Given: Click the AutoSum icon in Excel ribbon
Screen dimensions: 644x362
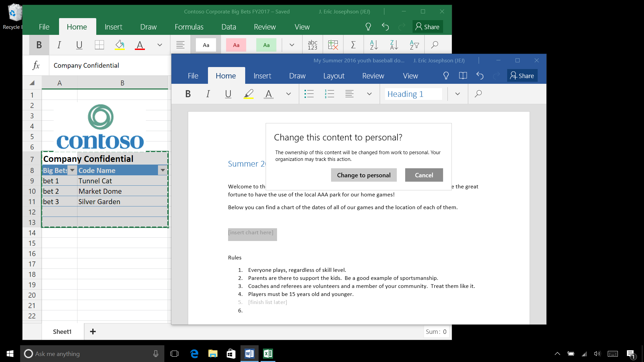Looking at the screenshot, I should click(354, 45).
